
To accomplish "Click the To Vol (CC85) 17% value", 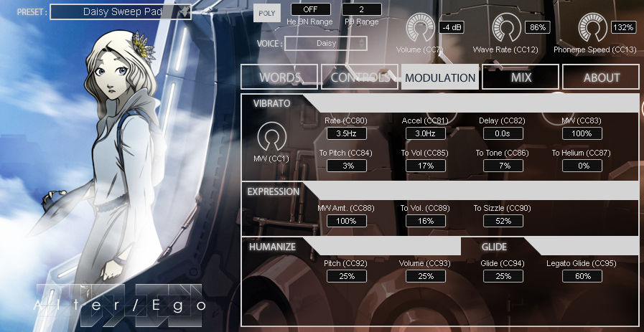I will [x=426, y=166].
